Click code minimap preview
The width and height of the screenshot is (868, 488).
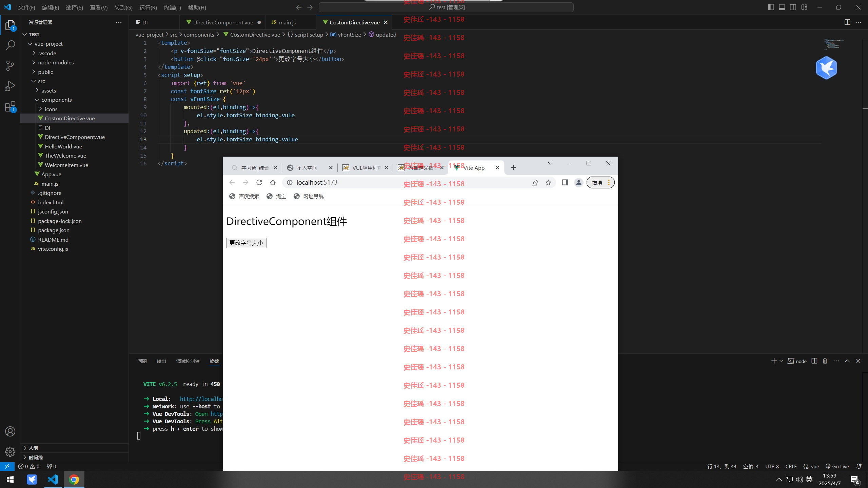(x=833, y=44)
